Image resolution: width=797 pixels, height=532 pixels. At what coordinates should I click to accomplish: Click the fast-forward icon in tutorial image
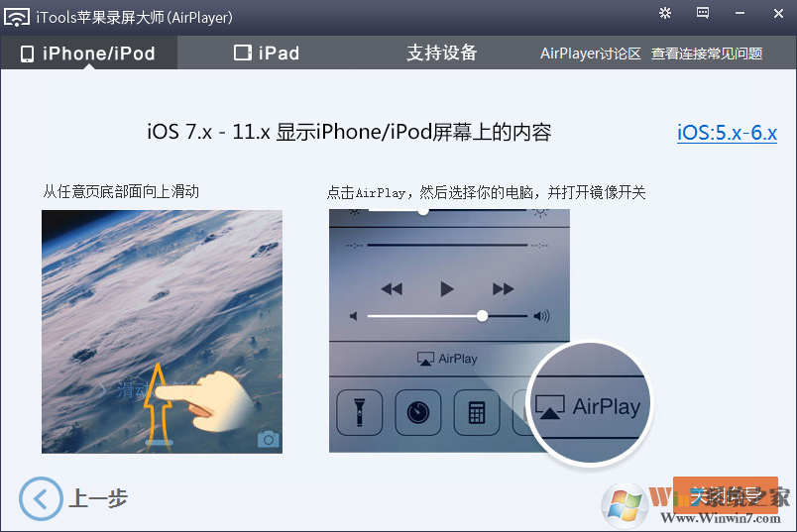pyautogui.click(x=503, y=289)
